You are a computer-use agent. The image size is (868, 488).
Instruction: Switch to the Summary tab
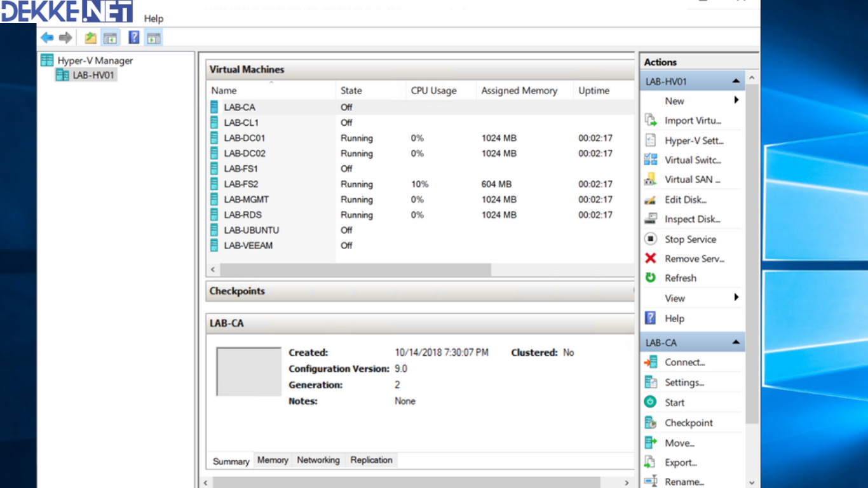(231, 461)
